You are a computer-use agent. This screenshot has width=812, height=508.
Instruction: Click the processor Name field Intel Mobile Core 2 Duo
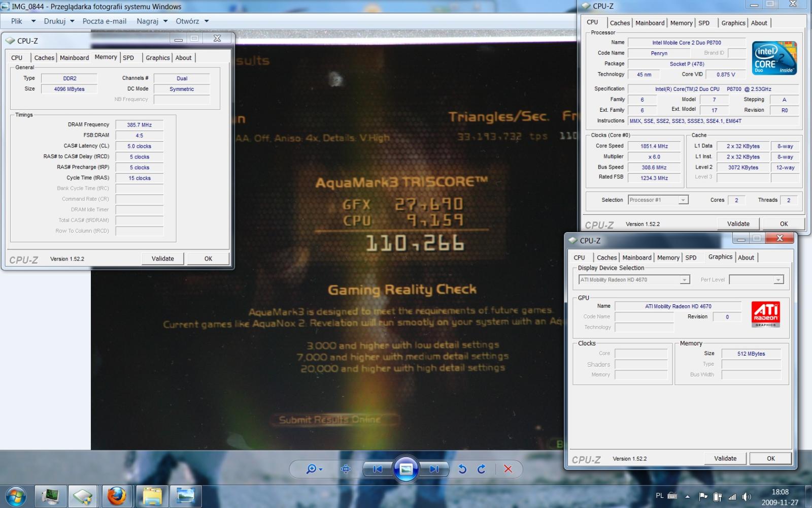click(687, 43)
